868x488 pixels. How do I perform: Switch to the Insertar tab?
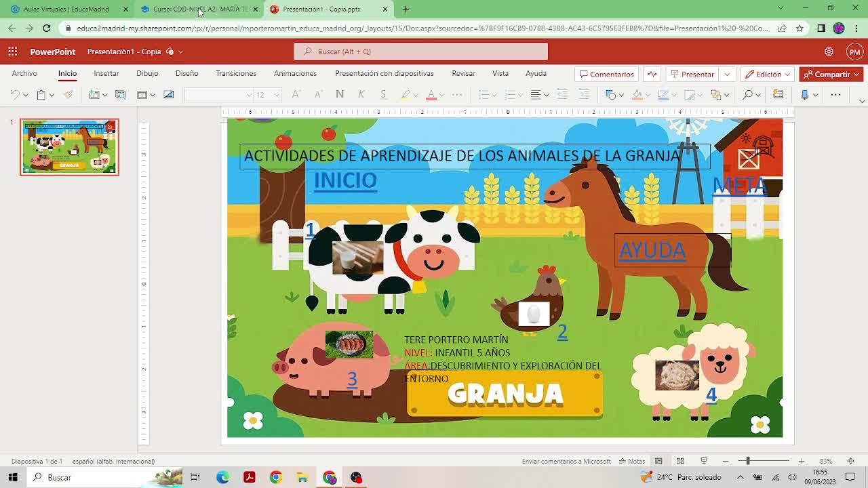click(106, 73)
